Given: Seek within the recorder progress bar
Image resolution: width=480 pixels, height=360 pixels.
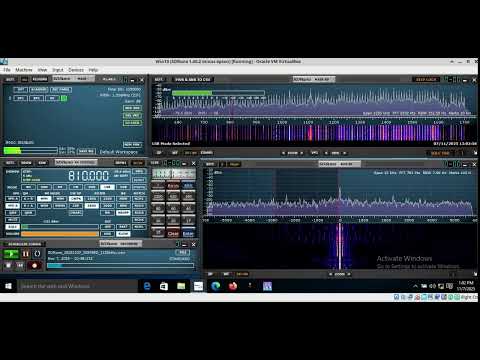Looking at the screenshot, I should [x=120, y=266].
